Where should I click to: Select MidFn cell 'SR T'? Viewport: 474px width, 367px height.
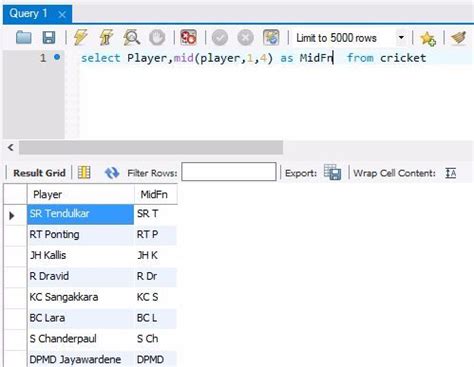[x=156, y=214]
